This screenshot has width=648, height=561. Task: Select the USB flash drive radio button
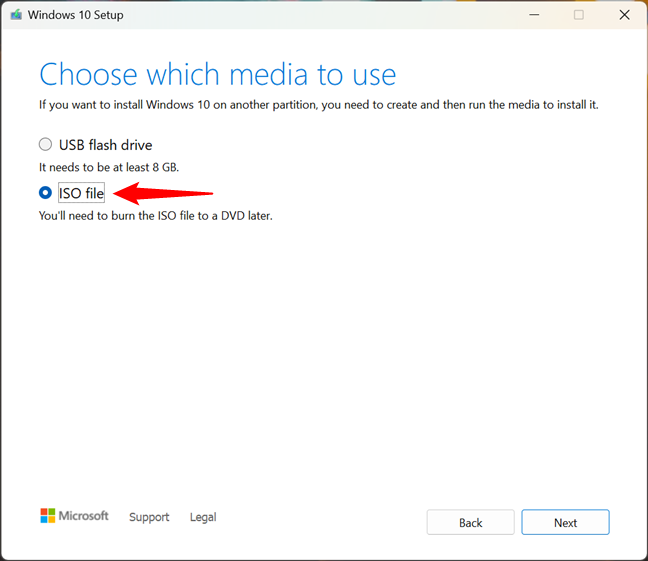[45, 145]
